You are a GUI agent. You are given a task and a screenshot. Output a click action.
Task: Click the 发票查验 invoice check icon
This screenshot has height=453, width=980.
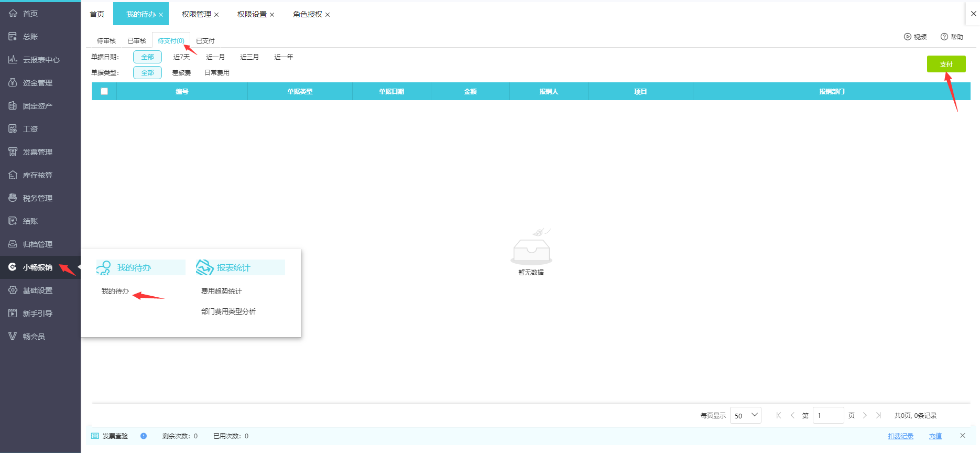95,436
